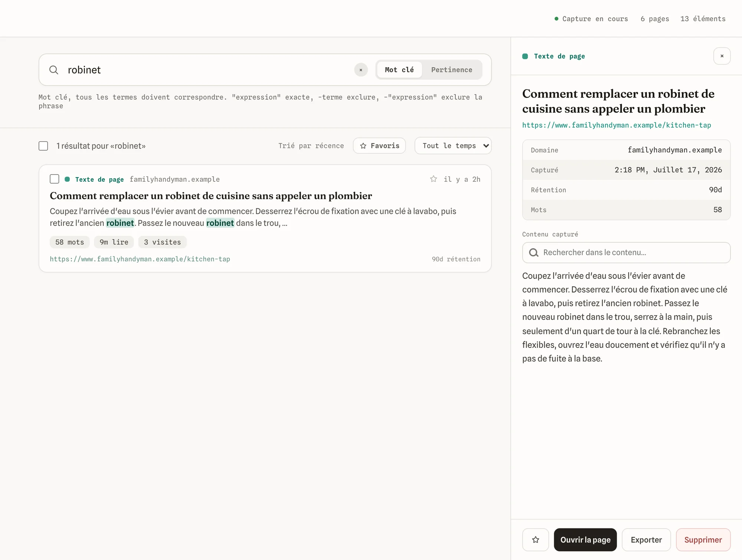This screenshot has height=560, width=742.
Task: Switch search mode to Mot clé
Action: pyautogui.click(x=399, y=70)
